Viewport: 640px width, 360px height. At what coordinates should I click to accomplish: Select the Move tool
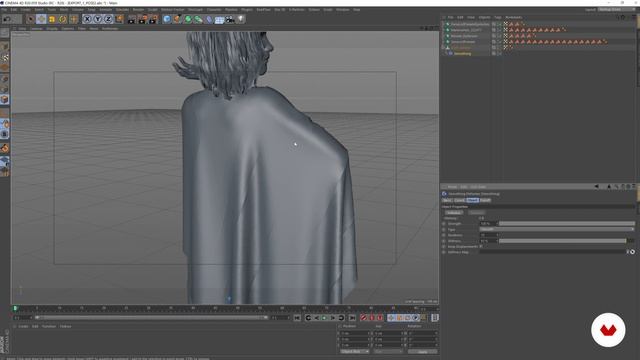point(41,19)
